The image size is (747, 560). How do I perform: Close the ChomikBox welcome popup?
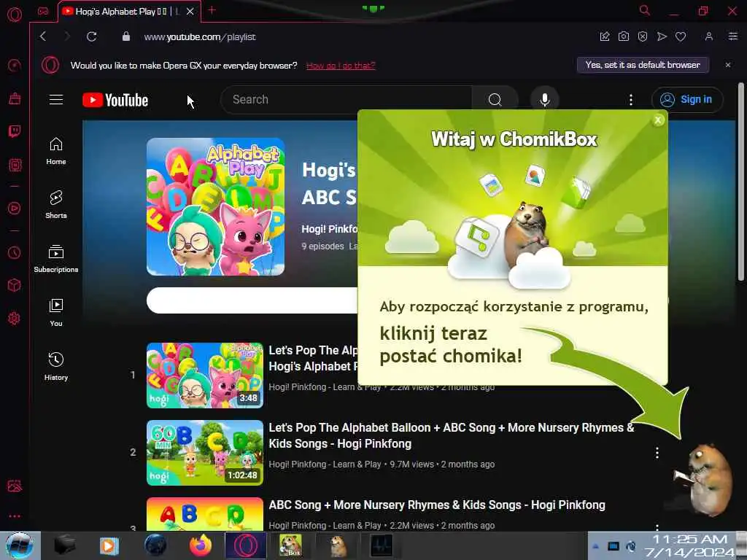point(658,120)
